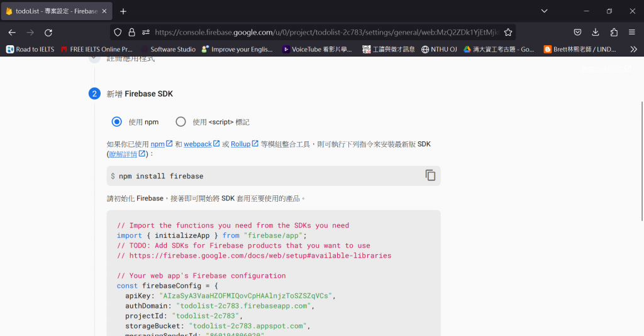The height and width of the screenshot is (336, 644).
Task: Open the webpack link
Action: 202,144
